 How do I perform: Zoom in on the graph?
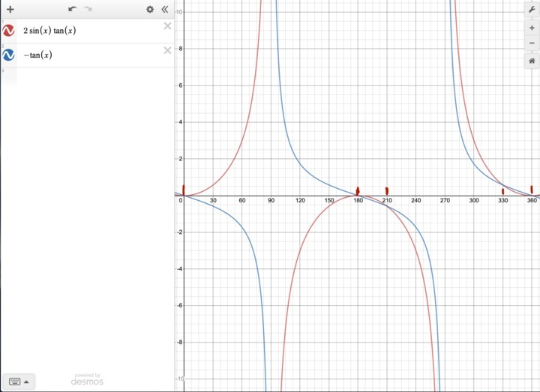pos(531,28)
